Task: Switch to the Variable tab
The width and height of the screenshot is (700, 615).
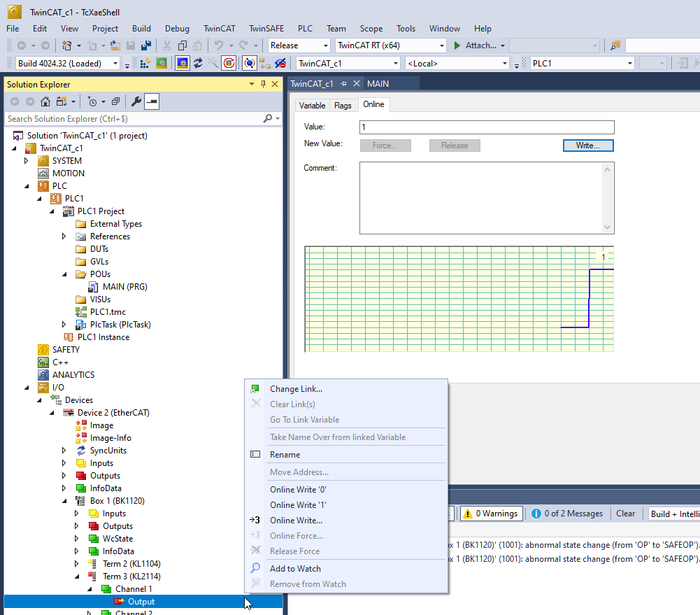Action: pyautogui.click(x=312, y=106)
